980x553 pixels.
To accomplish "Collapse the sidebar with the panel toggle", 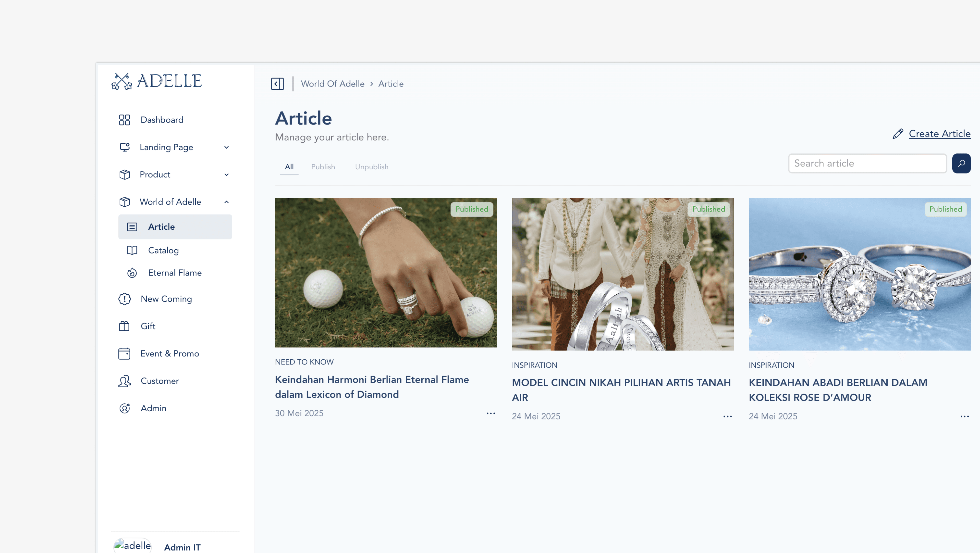I will (277, 83).
